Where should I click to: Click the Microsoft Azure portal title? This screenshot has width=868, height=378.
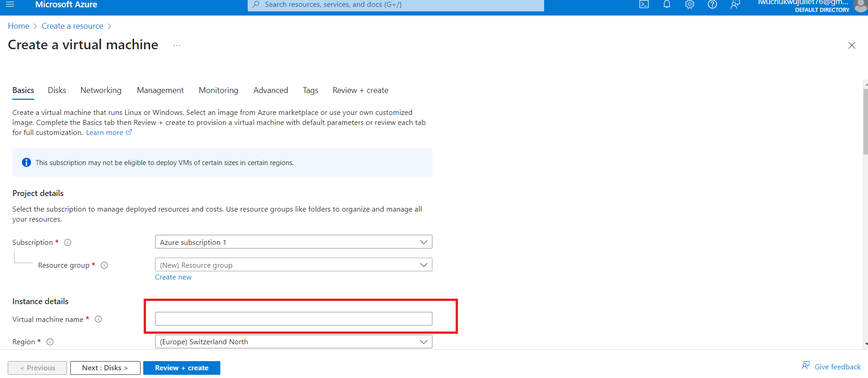tap(66, 5)
